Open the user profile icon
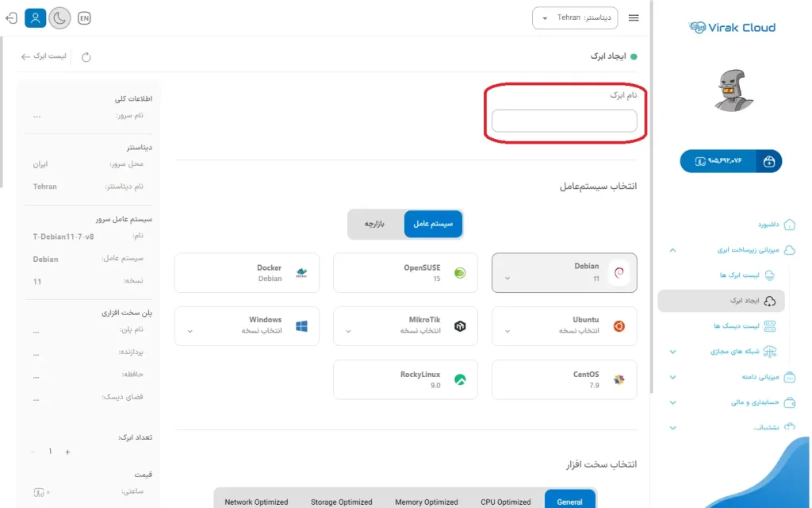This screenshot has height=508, width=812. [35, 17]
